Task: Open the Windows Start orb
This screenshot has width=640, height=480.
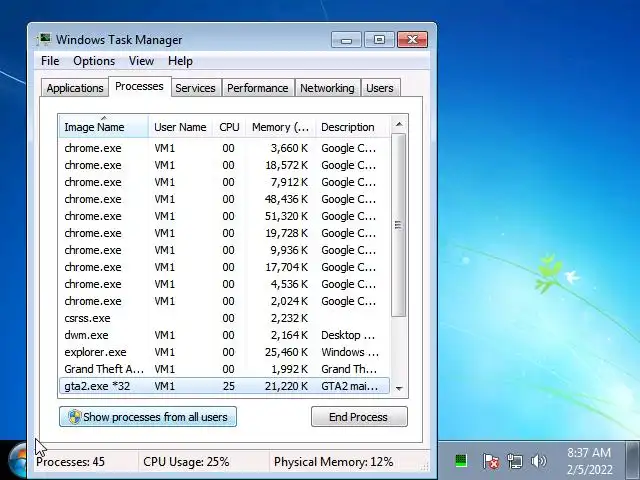Action: coord(18,461)
